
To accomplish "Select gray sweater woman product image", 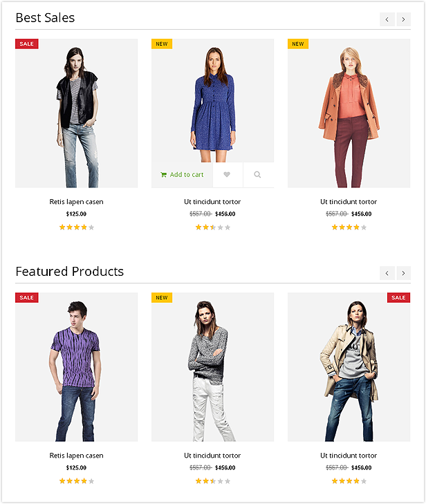I will [212, 366].
